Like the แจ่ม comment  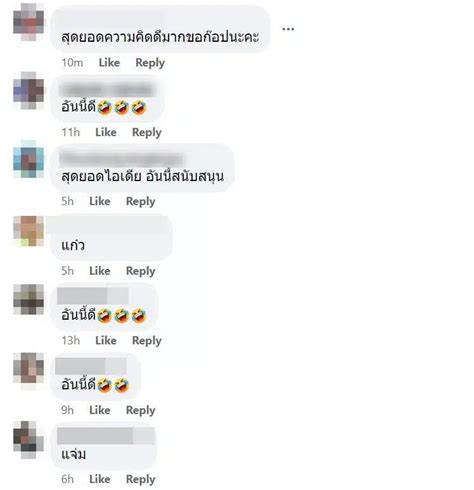point(100,479)
